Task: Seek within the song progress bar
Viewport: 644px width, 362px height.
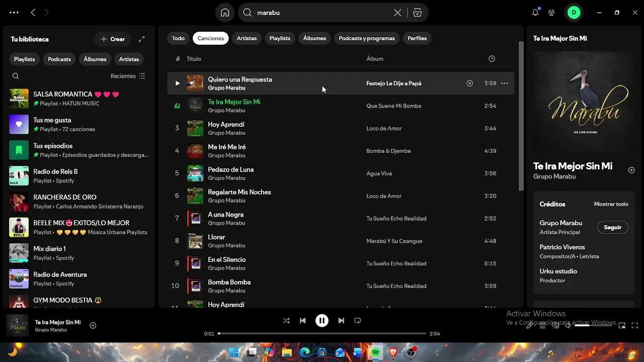Action: [x=322, y=333]
